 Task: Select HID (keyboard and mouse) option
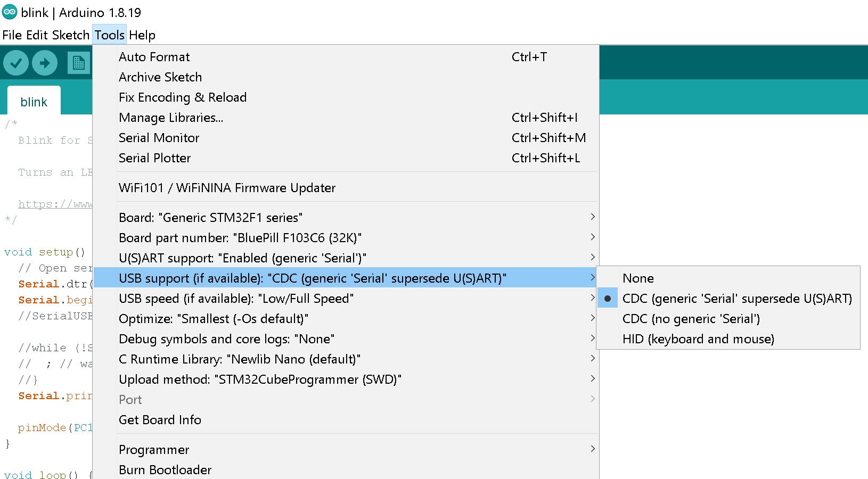pos(728,339)
